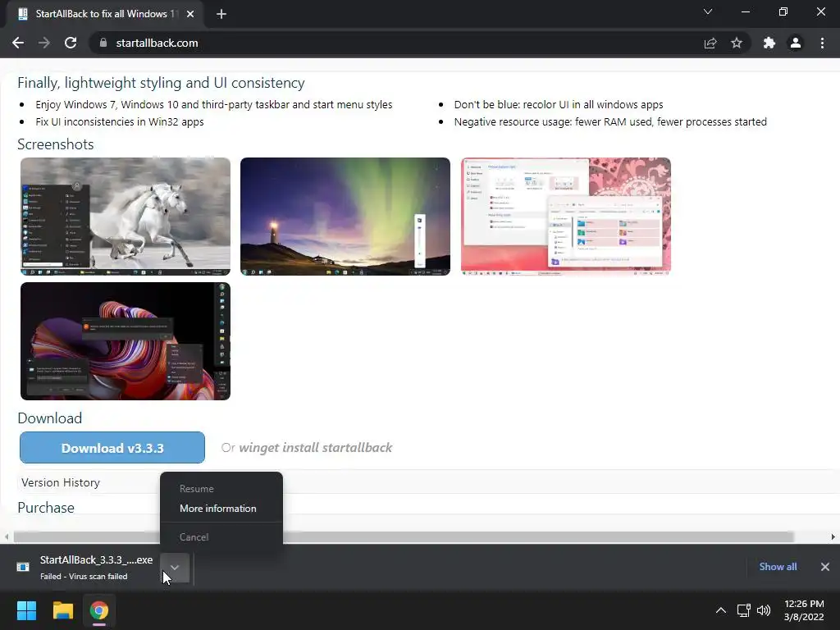Viewport: 840px width, 630px height.
Task: Open the clock showing 12:26 PM
Action: (804, 610)
